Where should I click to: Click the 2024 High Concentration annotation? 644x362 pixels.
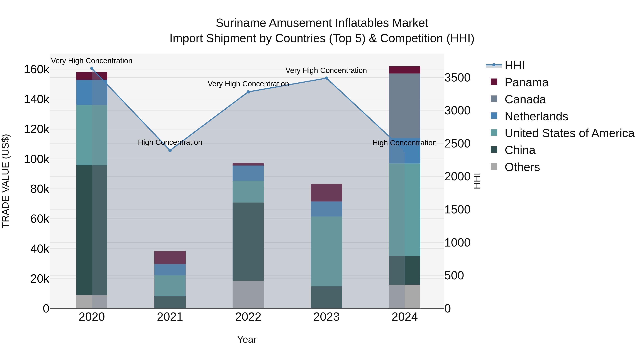(x=404, y=143)
